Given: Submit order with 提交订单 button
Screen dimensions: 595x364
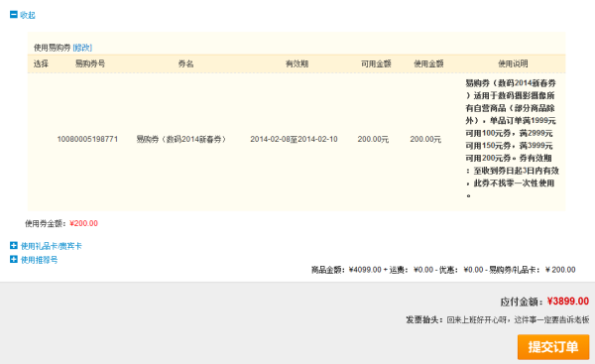Looking at the screenshot, I should 553,347.
